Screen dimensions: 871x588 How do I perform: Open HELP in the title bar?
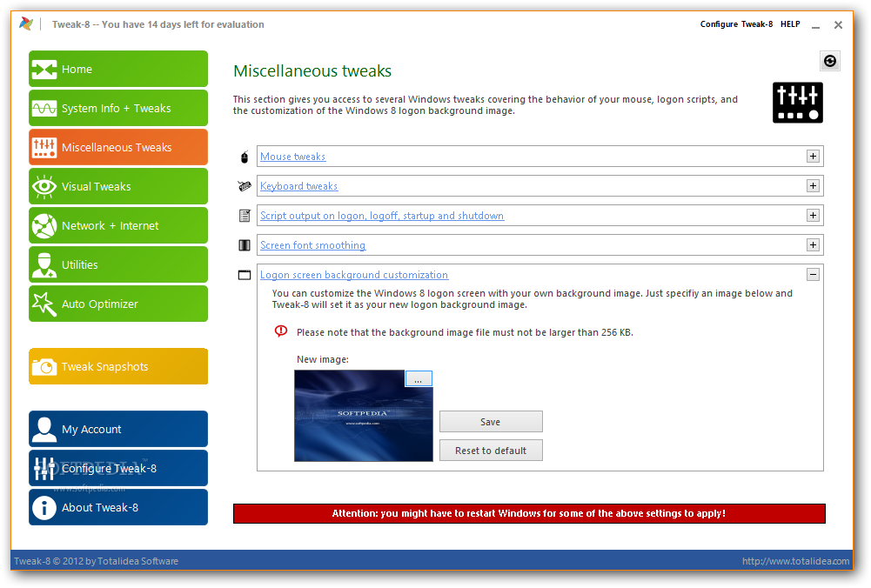click(x=790, y=23)
